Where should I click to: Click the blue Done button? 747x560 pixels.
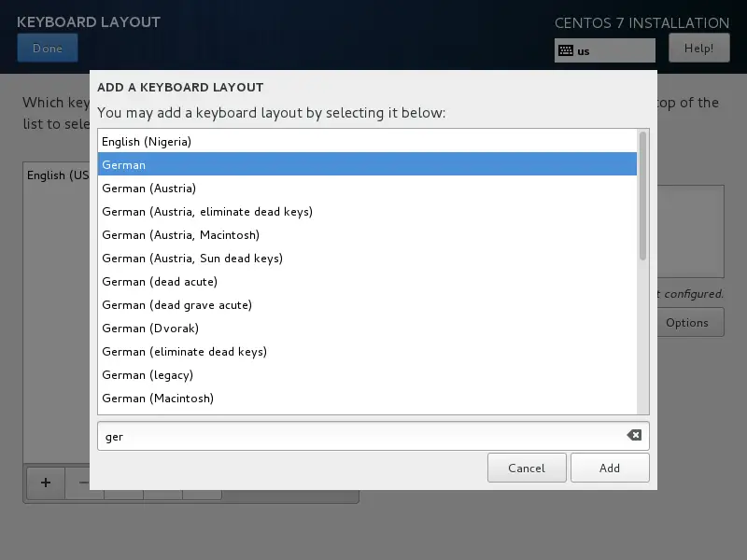(48, 49)
